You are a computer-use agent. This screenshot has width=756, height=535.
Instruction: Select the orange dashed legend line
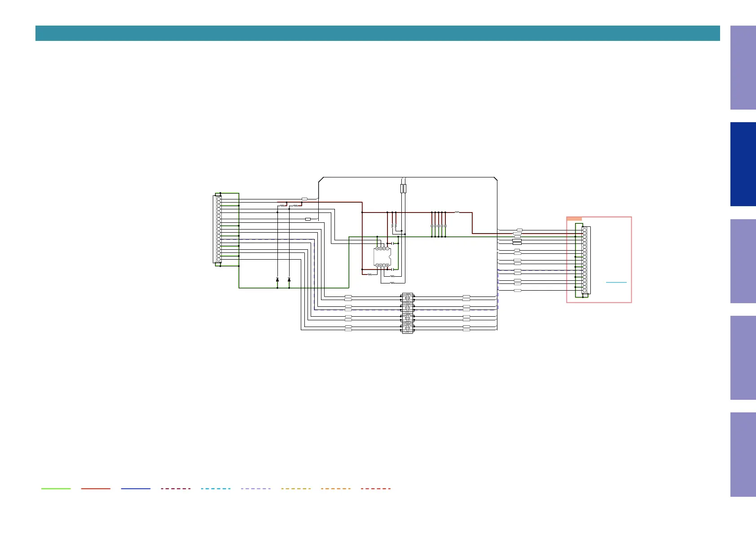[x=336, y=488]
